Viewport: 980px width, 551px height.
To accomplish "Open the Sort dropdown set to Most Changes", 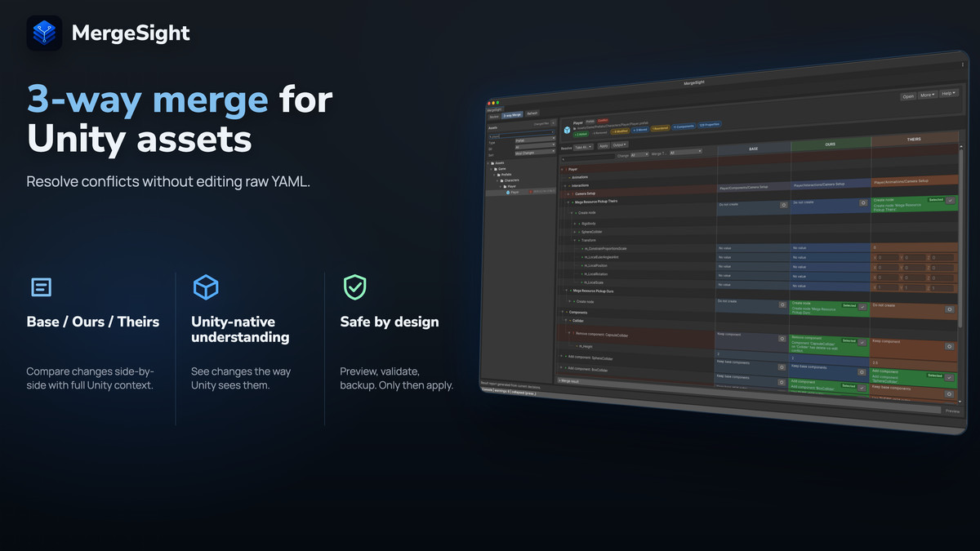I will pyautogui.click(x=535, y=153).
